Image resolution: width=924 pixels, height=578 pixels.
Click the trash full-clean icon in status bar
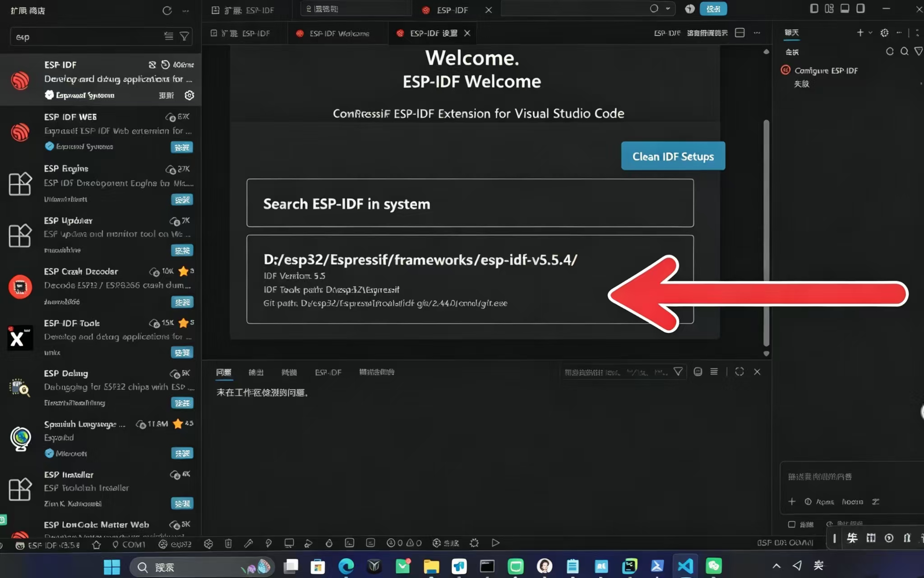point(228,543)
